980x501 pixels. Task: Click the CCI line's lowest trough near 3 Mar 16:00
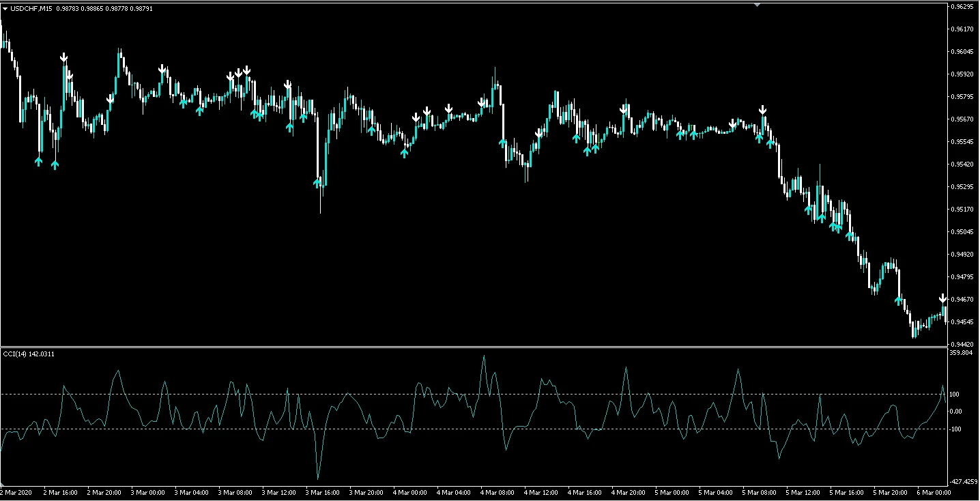(317, 478)
